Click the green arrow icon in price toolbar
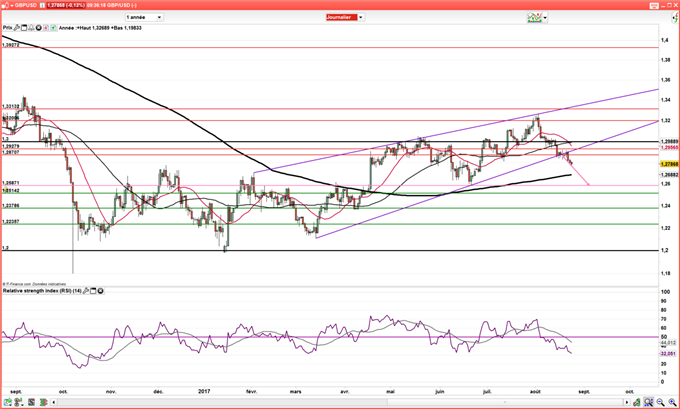 [53, 28]
